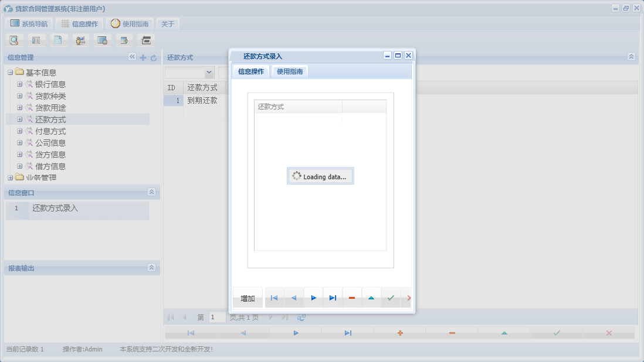The width and height of the screenshot is (644, 362).
Task: Expand the 公司信息 tree node
Action: [20, 143]
